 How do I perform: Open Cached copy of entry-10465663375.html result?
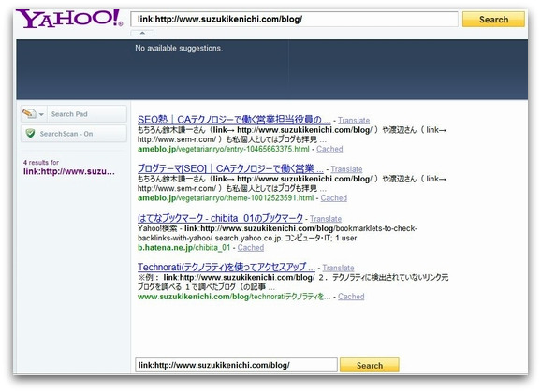point(329,149)
